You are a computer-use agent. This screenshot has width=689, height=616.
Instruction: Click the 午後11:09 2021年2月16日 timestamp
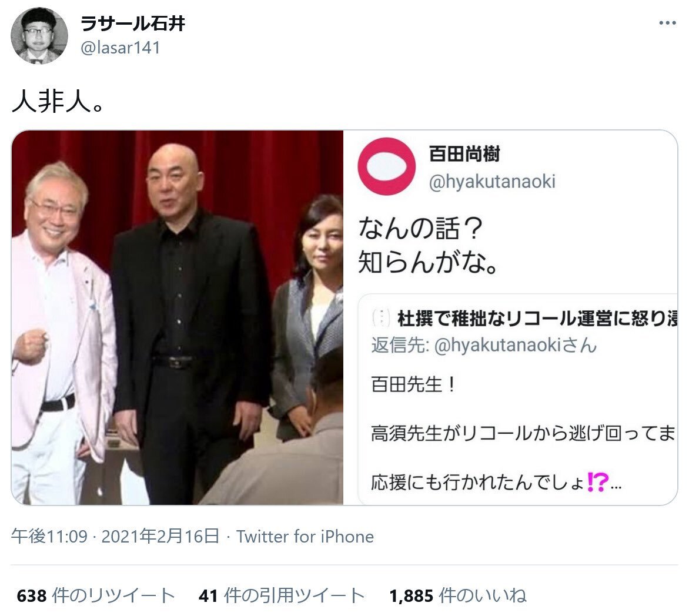[x=115, y=537]
